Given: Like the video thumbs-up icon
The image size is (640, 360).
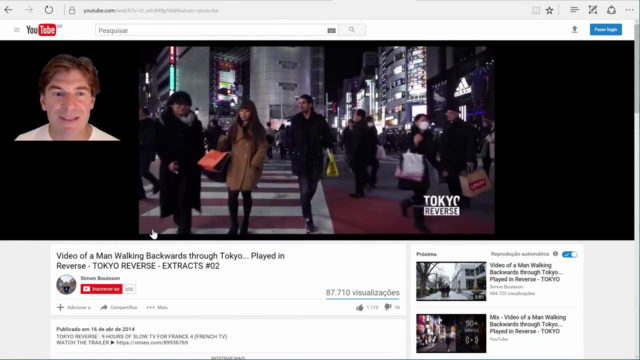Looking at the screenshot, I should [360, 307].
